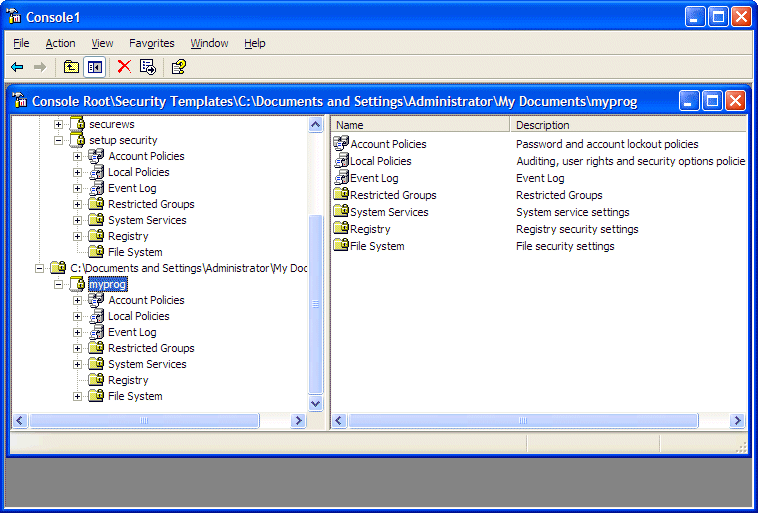
Task: Open the Window menu
Action: click(x=209, y=43)
